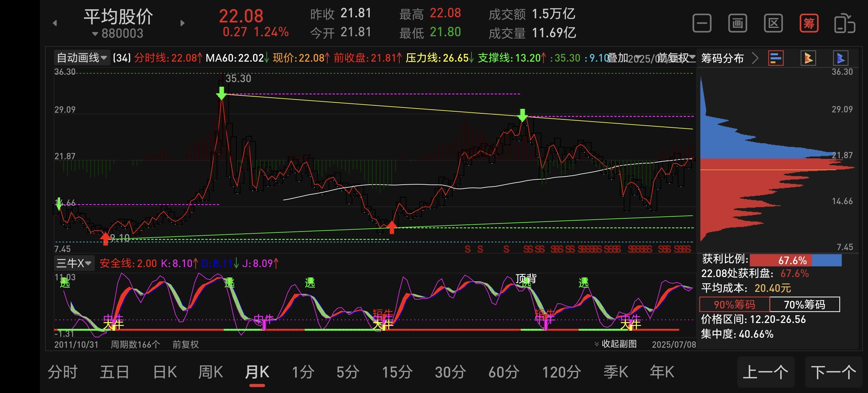The image size is (868, 393).
Task: Click the 35.30 peak price label
Action: click(238, 78)
